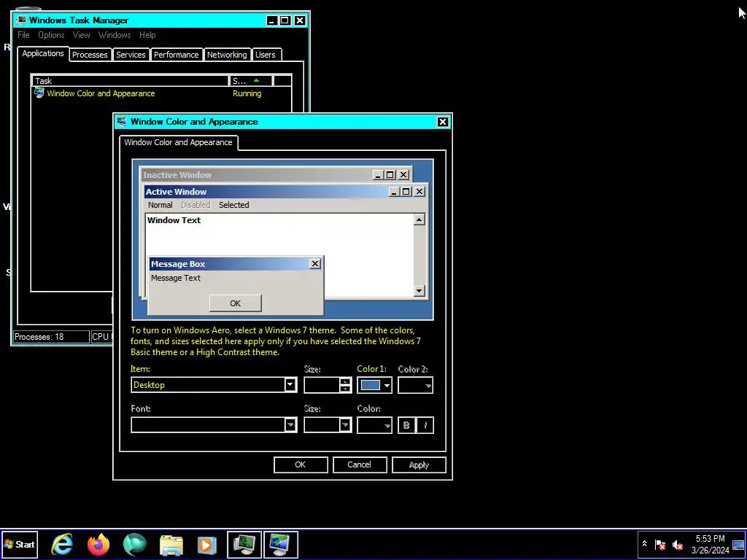Click Message Text in preview
This screenshot has height=560, width=747.
(x=176, y=278)
